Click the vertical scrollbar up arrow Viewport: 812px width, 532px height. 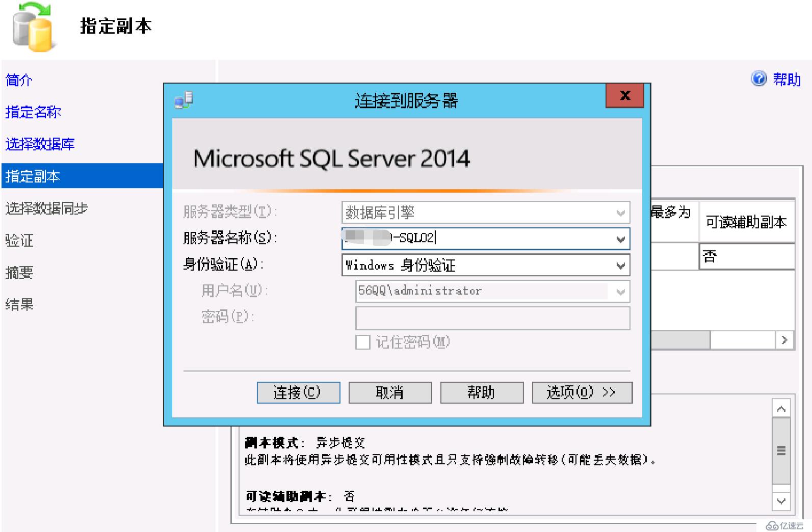pos(781,409)
